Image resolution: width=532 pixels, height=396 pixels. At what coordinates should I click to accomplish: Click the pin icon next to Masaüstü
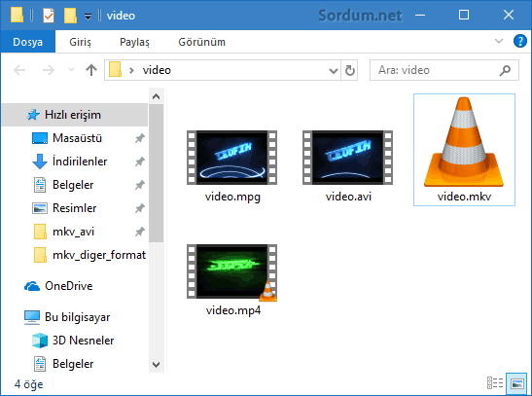click(x=140, y=138)
